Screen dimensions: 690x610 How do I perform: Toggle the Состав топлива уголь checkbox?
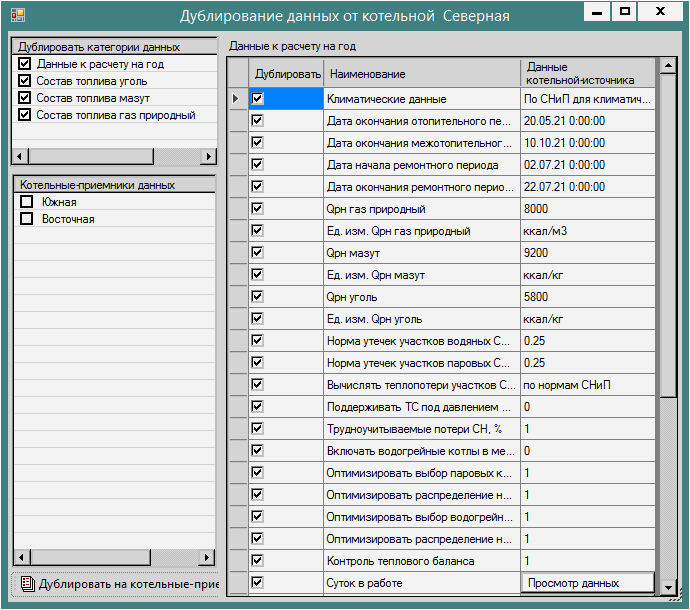pos(25,81)
